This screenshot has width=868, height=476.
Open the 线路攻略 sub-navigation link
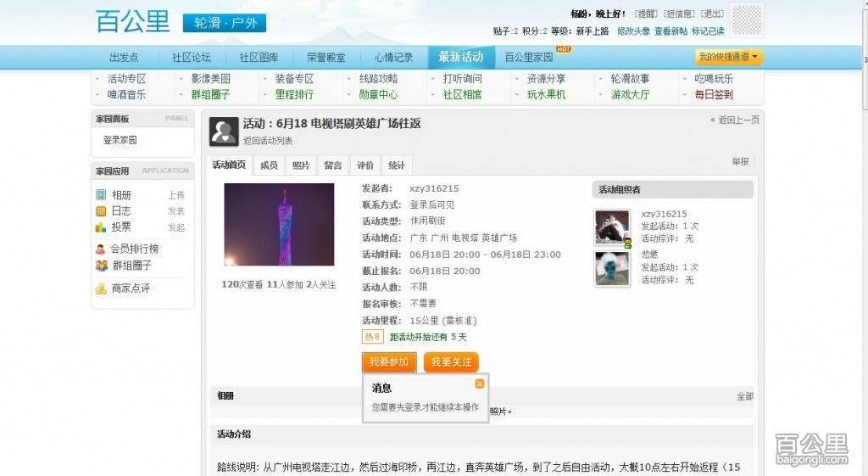[x=378, y=79]
